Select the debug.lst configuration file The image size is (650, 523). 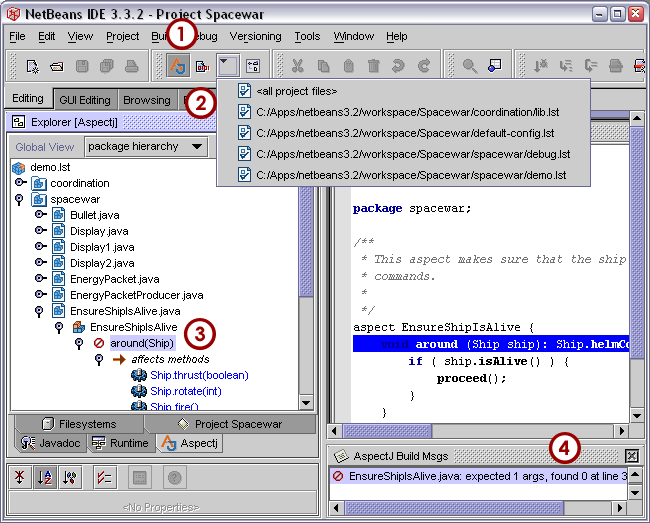[412, 154]
